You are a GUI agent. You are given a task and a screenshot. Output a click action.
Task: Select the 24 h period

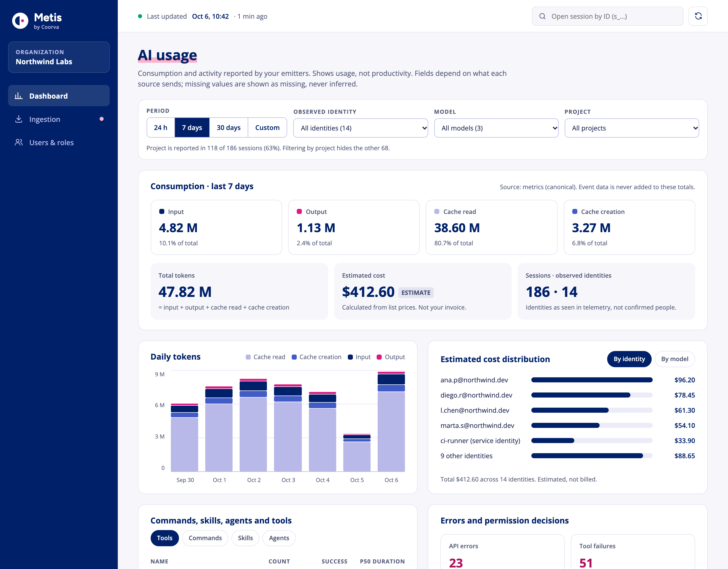[161, 128]
